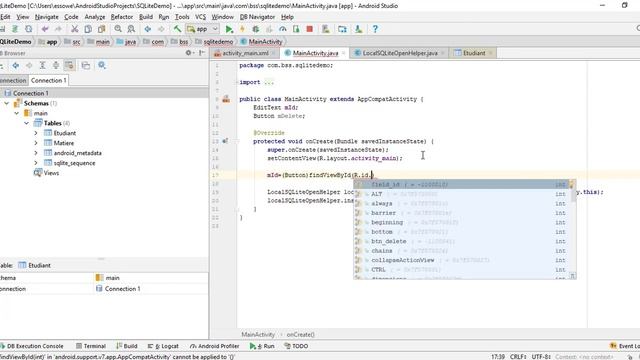Choose collapseActionView completion suggestion
The width and height of the screenshot is (640, 360).
[462, 260]
